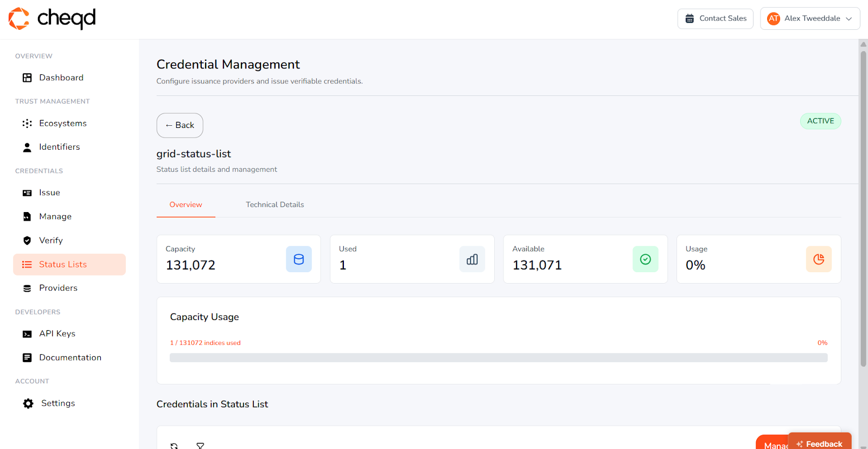Select the Overview tab
The height and width of the screenshot is (449, 868).
(186, 204)
